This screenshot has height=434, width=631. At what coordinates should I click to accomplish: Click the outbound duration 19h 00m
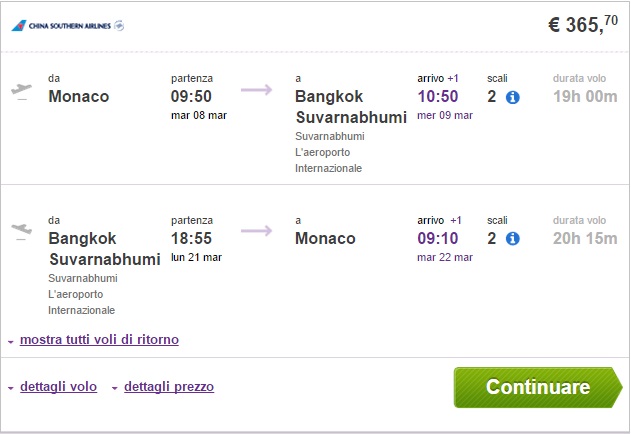pyautogui.click(x=586, y=97)
